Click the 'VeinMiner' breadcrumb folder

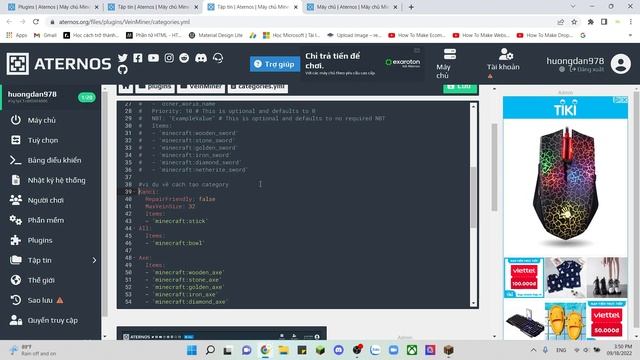click(x=201, y=87)
